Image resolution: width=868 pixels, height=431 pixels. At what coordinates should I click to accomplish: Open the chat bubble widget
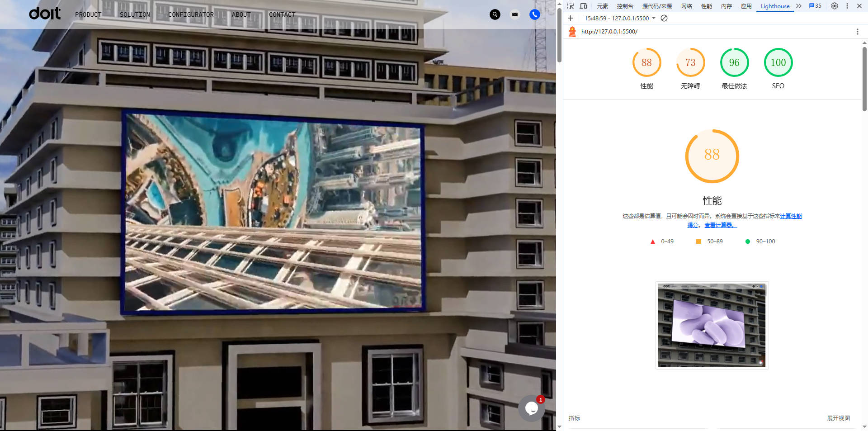[x=532, y=408]
